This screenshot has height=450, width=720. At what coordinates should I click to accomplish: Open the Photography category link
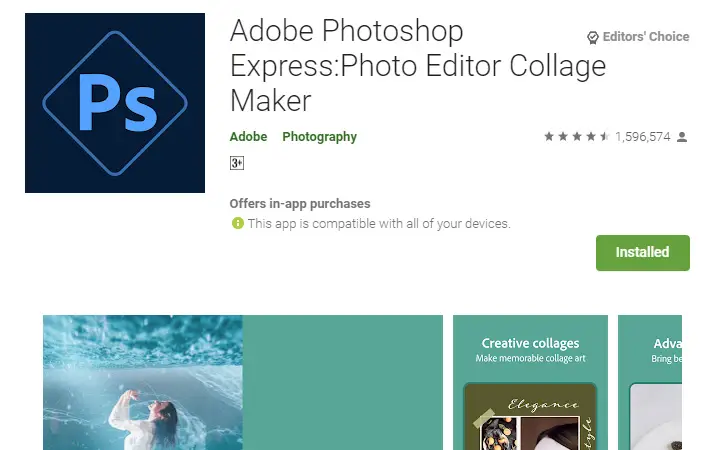pyautogui.click(x=320, y=137)
